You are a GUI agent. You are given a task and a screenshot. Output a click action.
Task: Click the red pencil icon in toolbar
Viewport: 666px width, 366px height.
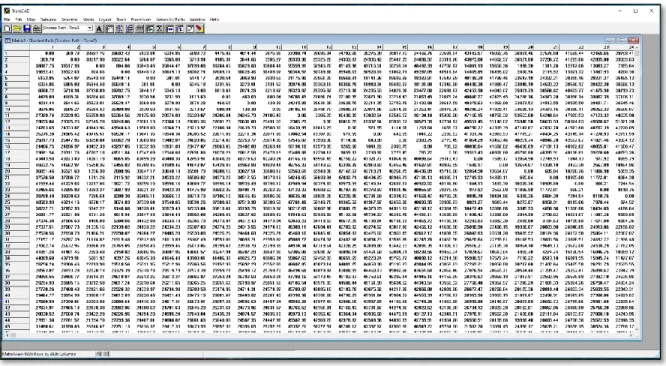[x=199, y=29]
